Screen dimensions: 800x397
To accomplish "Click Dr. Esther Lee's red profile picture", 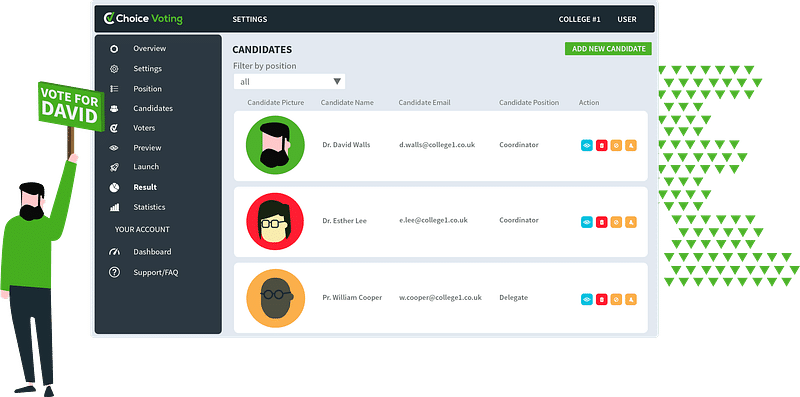I will click(275, 221).
